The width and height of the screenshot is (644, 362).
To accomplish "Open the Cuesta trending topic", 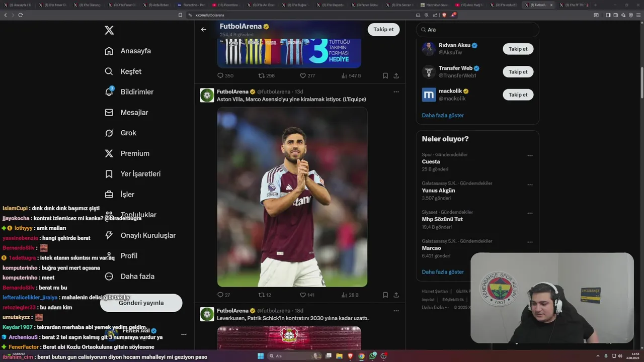I will [x=431, y=162].
